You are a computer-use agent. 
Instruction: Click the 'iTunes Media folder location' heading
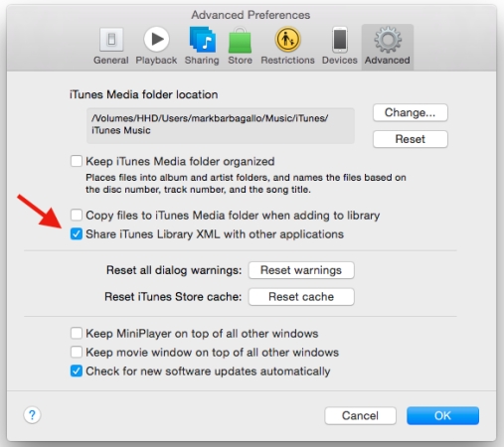[x=144, y=94]
